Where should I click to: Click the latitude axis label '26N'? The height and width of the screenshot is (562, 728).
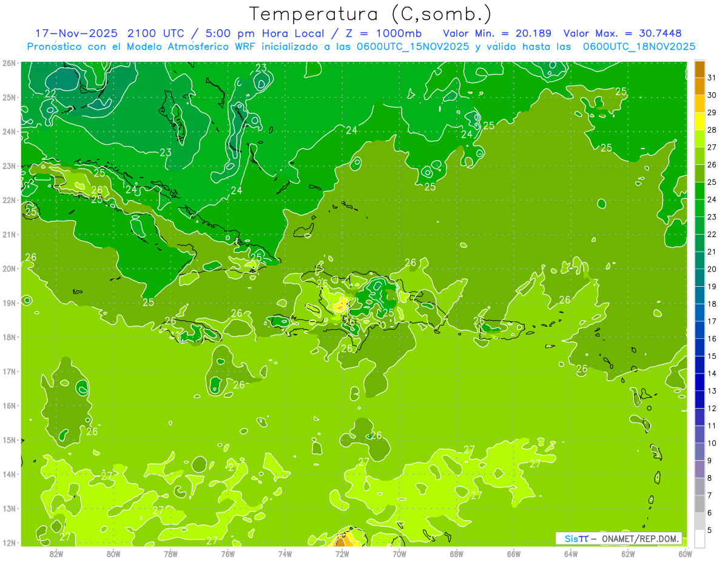[10, 63]
